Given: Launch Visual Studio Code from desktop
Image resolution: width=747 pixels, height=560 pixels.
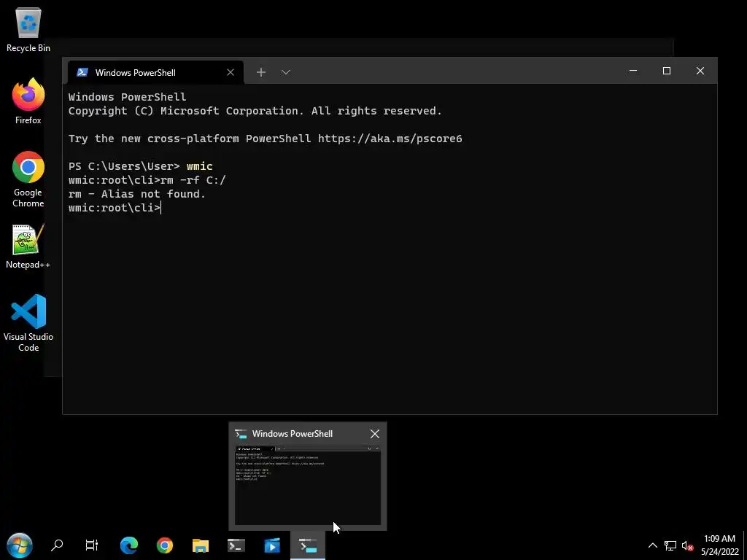Looking at the screenshot, I should coord(28,323).
